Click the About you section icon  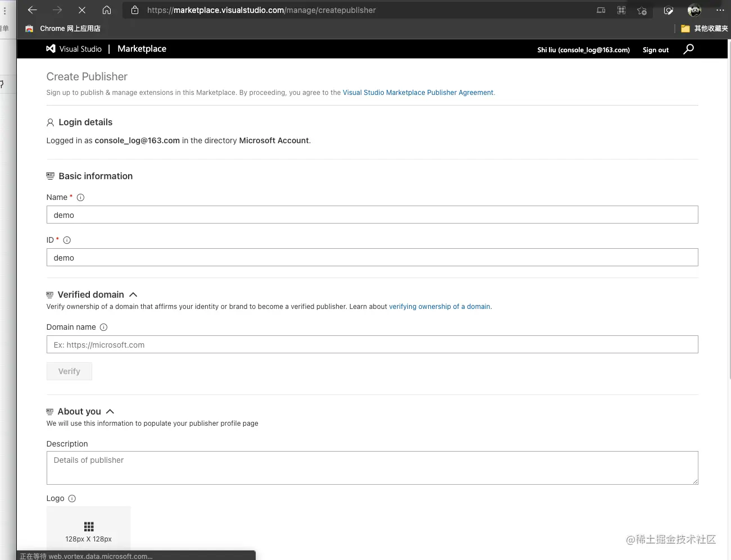[49, 412]
